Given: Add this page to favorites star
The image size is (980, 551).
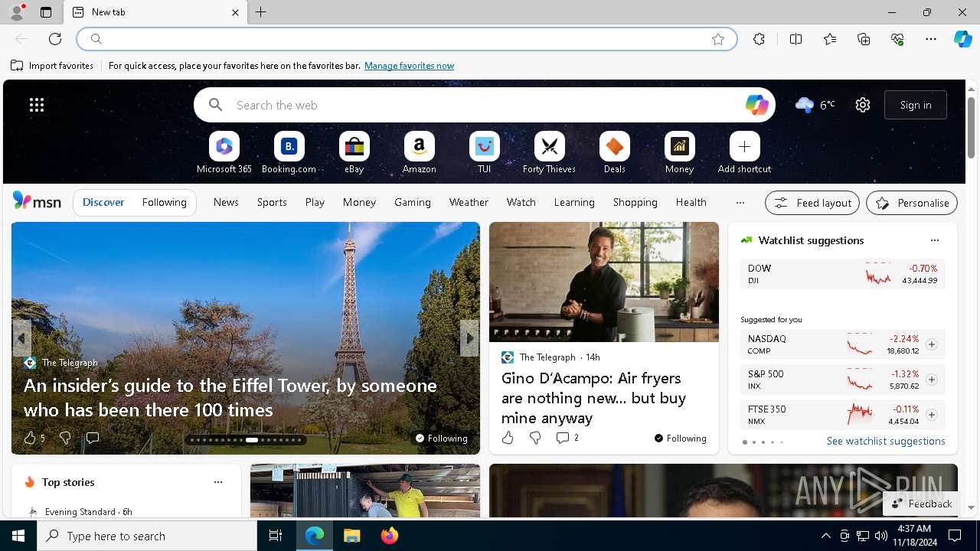Looking at the screenshot, I should tap(717, 39).
